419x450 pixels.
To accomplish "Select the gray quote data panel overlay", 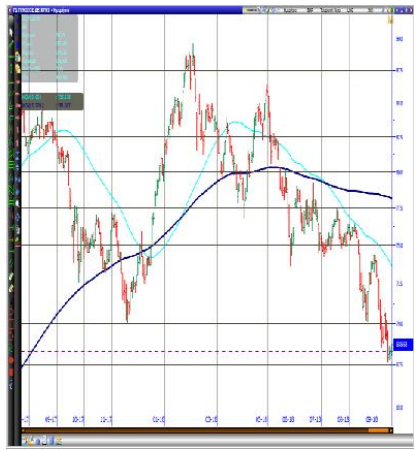I will coord(50,48).
